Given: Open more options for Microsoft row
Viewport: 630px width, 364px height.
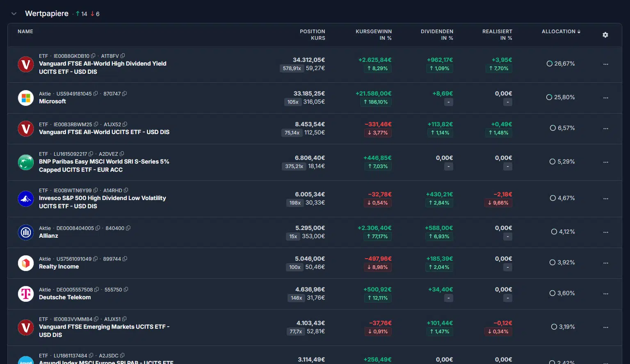Looking at the screenshot, I should point(605,98).
